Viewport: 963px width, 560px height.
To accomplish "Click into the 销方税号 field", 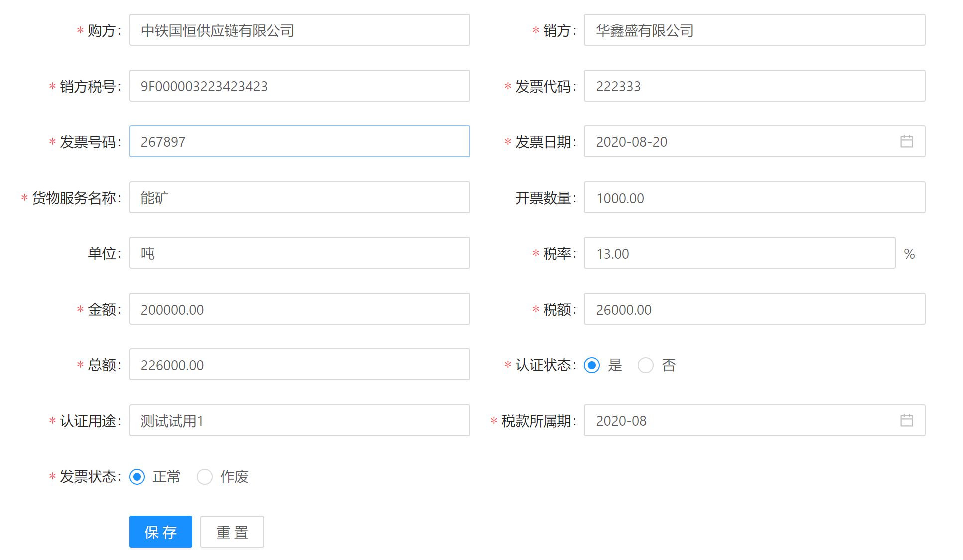I will (x=299, y=86).
